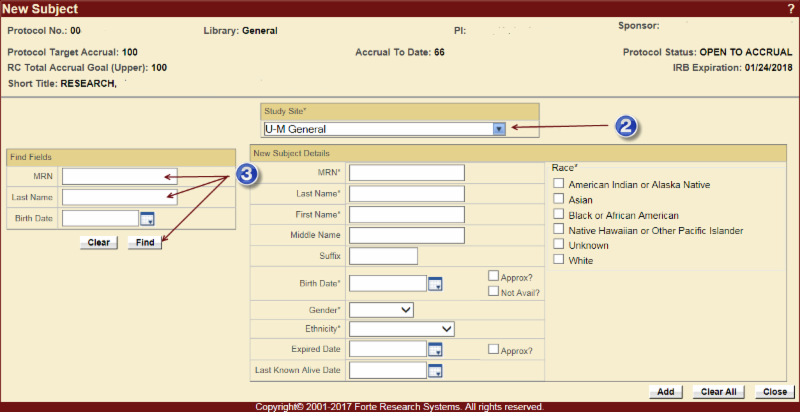Check the Asian race checkbox
This screenshot has height=412, width=800.
[559, 200]
